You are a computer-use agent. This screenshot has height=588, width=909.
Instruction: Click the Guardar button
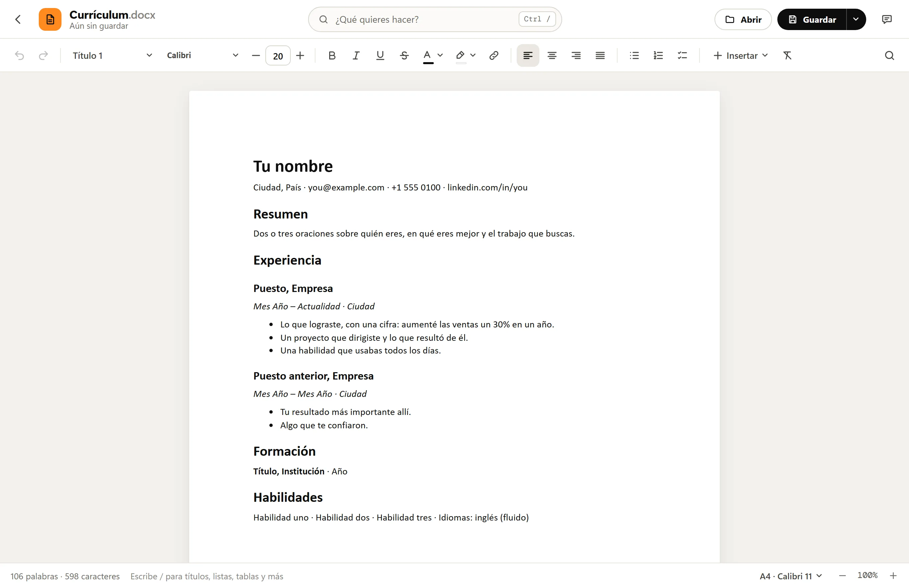[812, 19]
